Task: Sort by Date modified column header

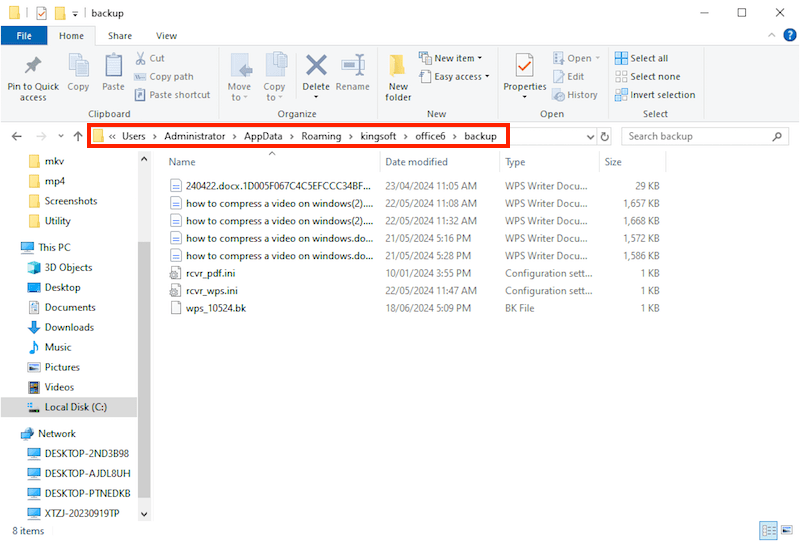Action: tap(416, 162)
